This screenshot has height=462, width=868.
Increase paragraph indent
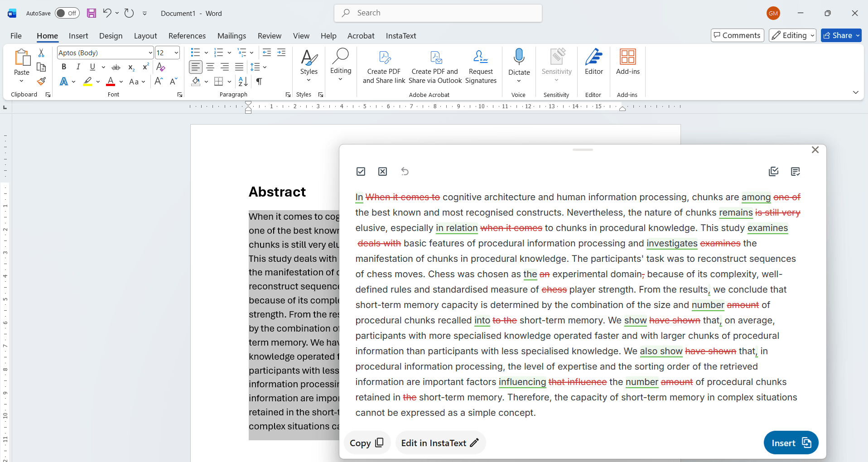click(x=281, y=53)
